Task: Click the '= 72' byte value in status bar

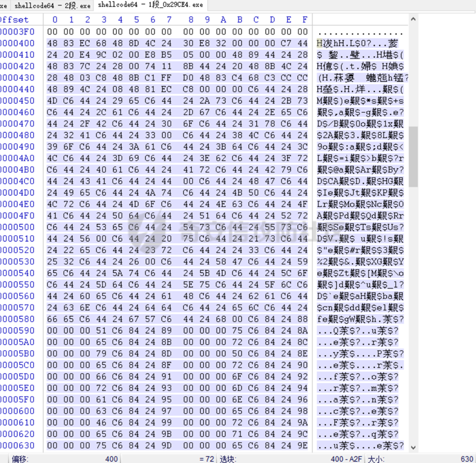Action: click(x=206, y=459)
